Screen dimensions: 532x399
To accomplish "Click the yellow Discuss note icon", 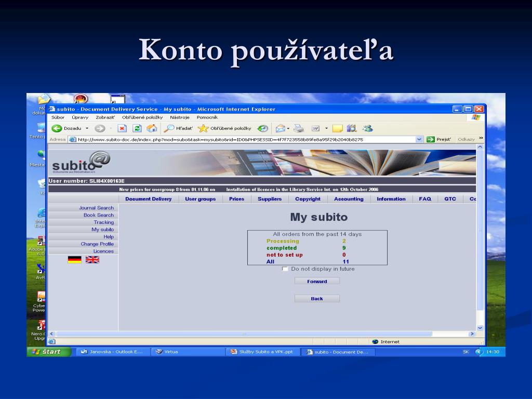I will click(337, 128).
